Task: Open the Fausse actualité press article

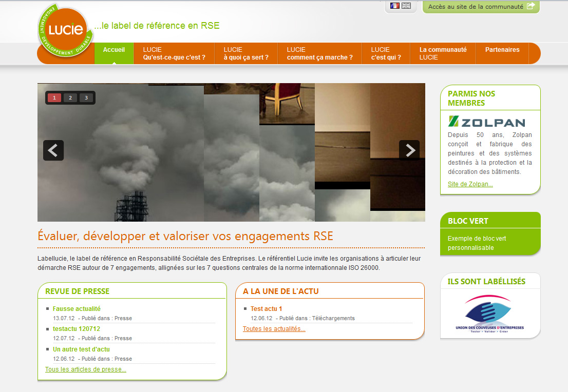Action: click(77, 309)
